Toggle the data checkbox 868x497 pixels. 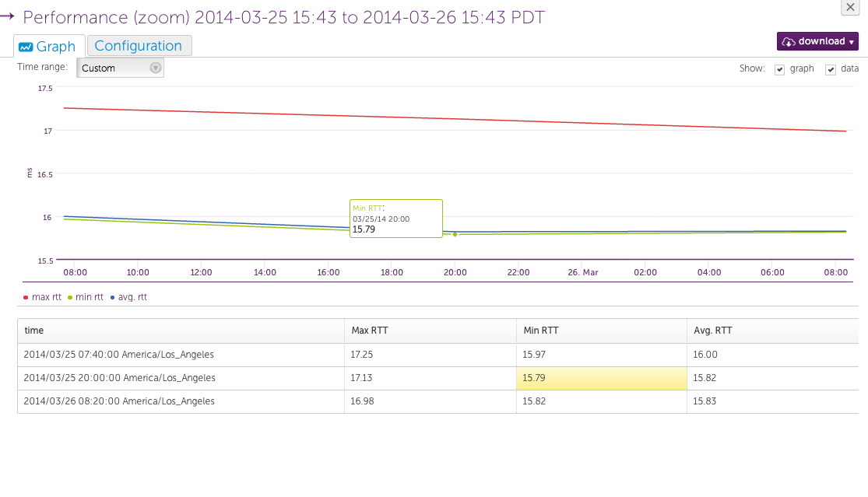click(x=831, y=70)
